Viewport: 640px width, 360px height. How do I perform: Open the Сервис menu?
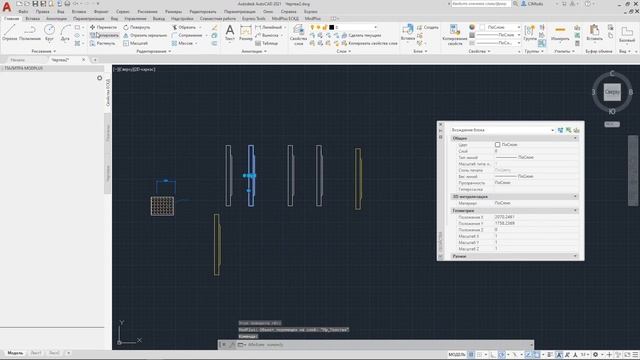click(122, 11)
